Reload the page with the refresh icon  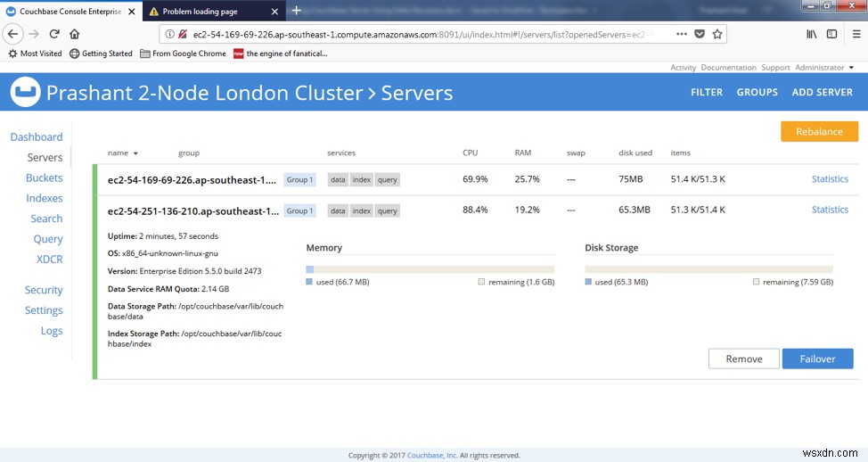[54, 34]
